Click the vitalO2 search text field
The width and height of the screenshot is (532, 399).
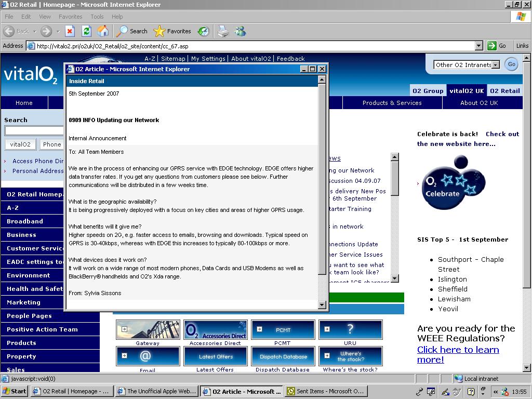[x=34, y=130]
